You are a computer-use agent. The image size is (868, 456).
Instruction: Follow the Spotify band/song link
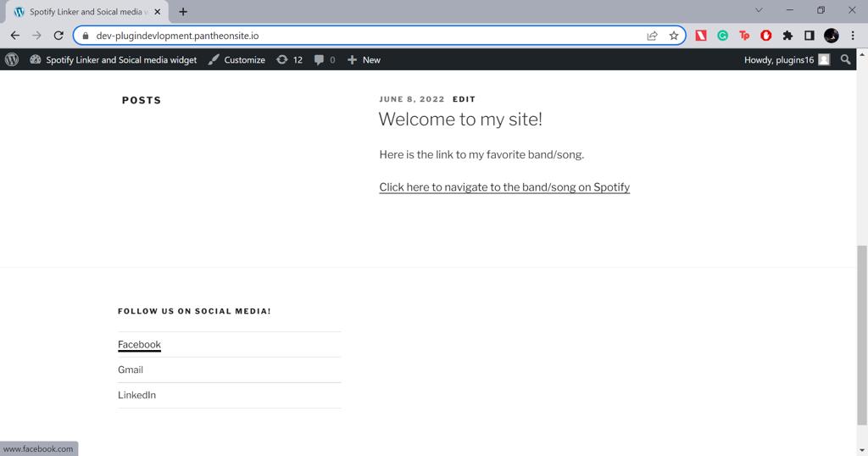pyautogui.click(x=504, y=187)
